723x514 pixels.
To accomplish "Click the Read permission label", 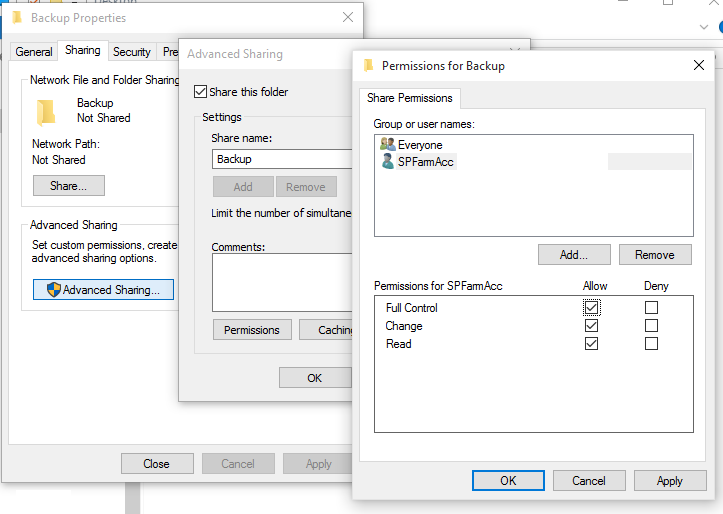I will [x=398, y=343].
